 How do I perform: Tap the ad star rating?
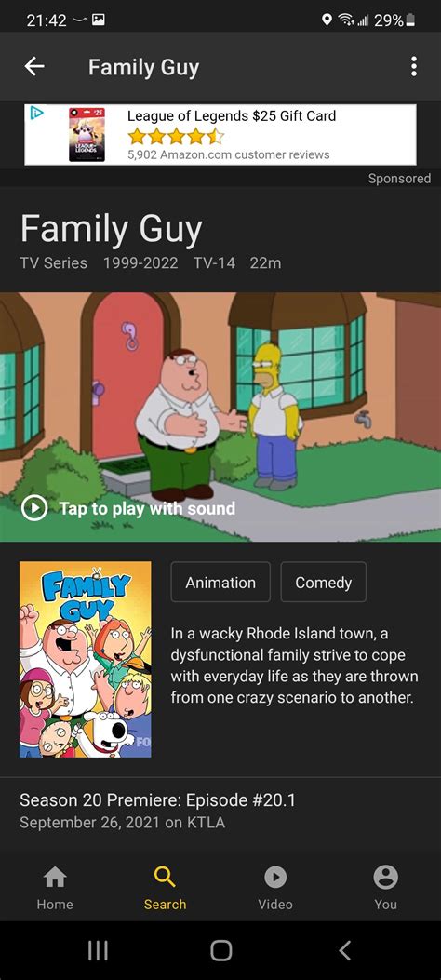pyautogui.click(x=176, y=136)
